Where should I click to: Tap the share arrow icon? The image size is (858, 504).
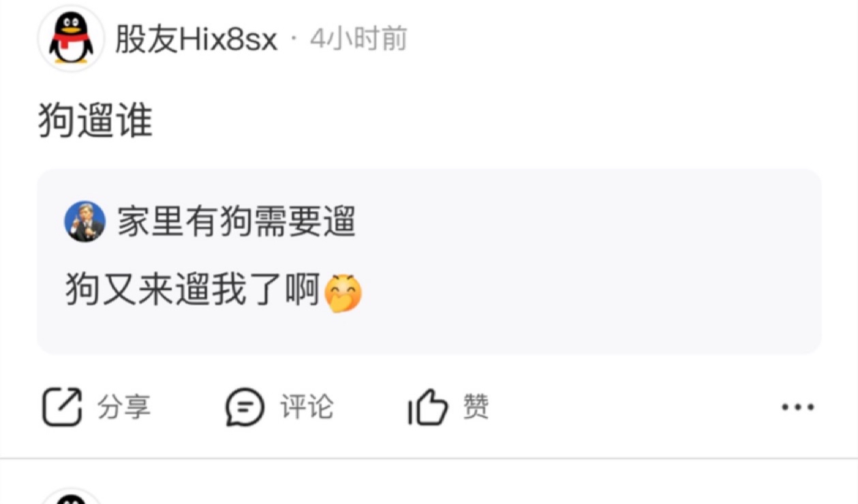[x=62, y=407]
